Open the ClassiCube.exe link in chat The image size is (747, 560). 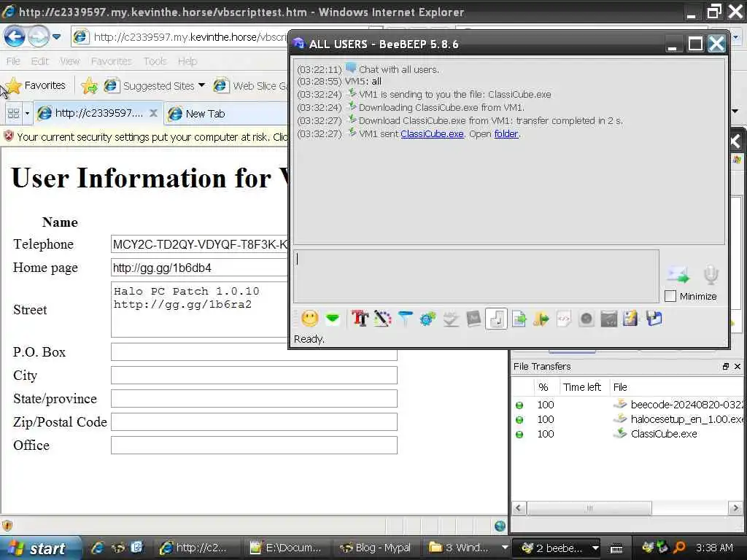coord(432,134)
